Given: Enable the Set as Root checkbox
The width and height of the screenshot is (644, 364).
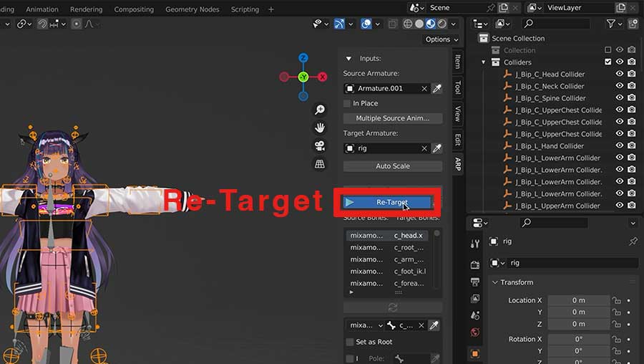Looking at the screenshot, I should [350, 342].
